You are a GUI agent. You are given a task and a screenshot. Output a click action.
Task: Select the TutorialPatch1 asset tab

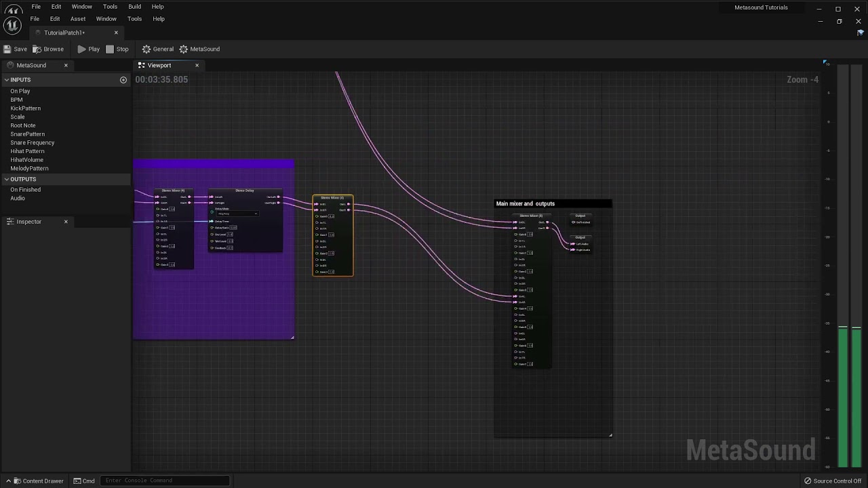pos(64,33)
